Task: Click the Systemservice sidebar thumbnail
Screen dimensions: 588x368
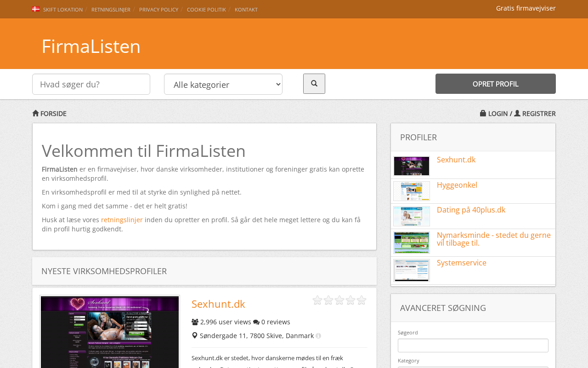Action: point(412,270)
